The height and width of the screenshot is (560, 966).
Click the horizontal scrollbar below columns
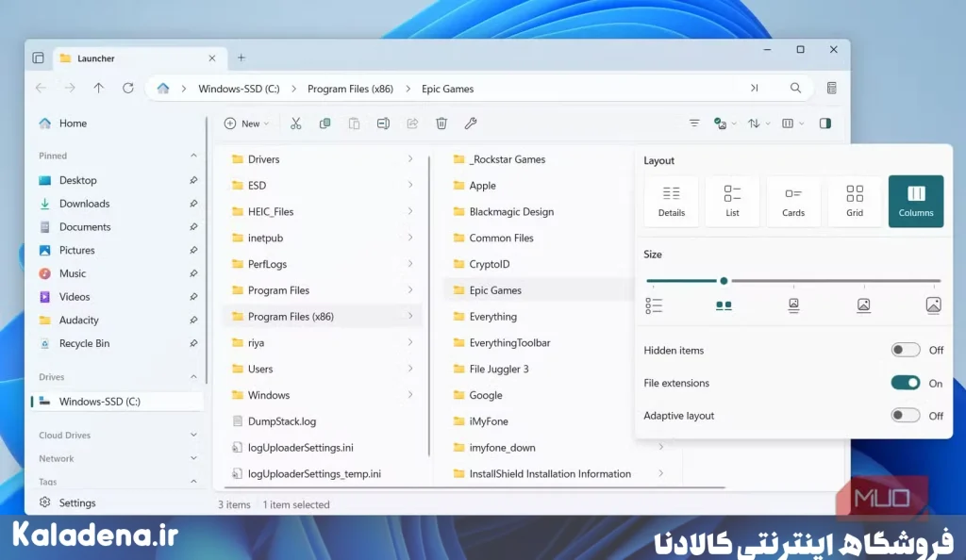point(475,487)
